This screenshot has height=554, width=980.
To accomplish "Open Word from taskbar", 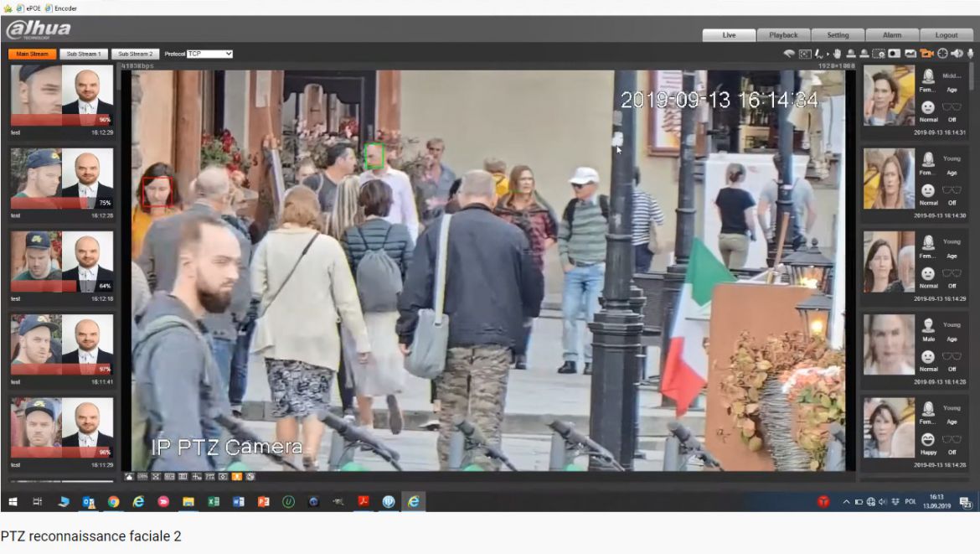I will pyautogui.click(x=238, y=501).
